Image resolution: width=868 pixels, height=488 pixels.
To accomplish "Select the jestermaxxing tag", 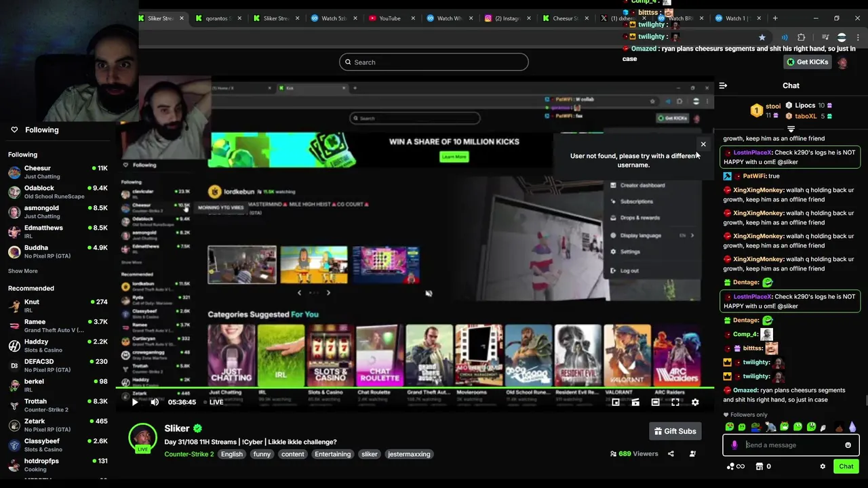I will pos(409,454).
